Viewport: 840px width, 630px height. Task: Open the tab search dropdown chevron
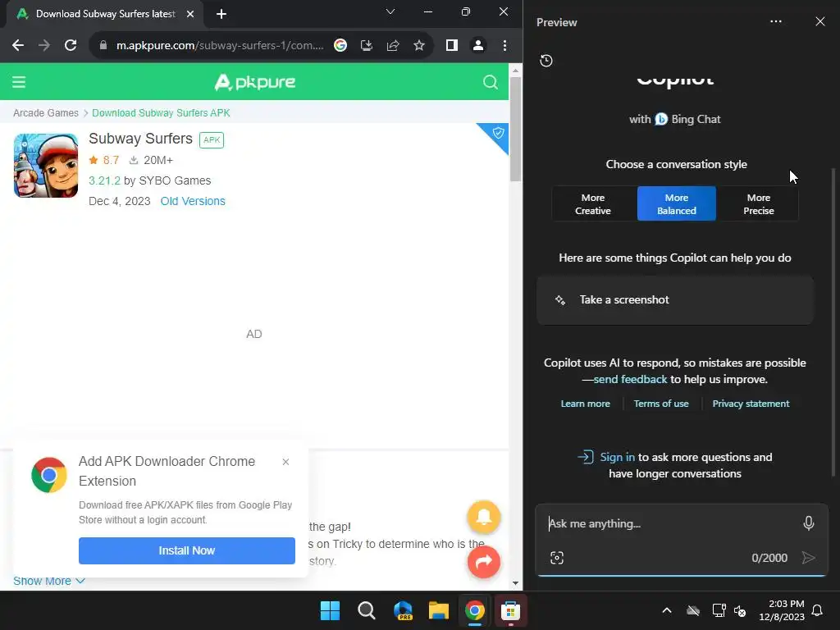(390, 11)
